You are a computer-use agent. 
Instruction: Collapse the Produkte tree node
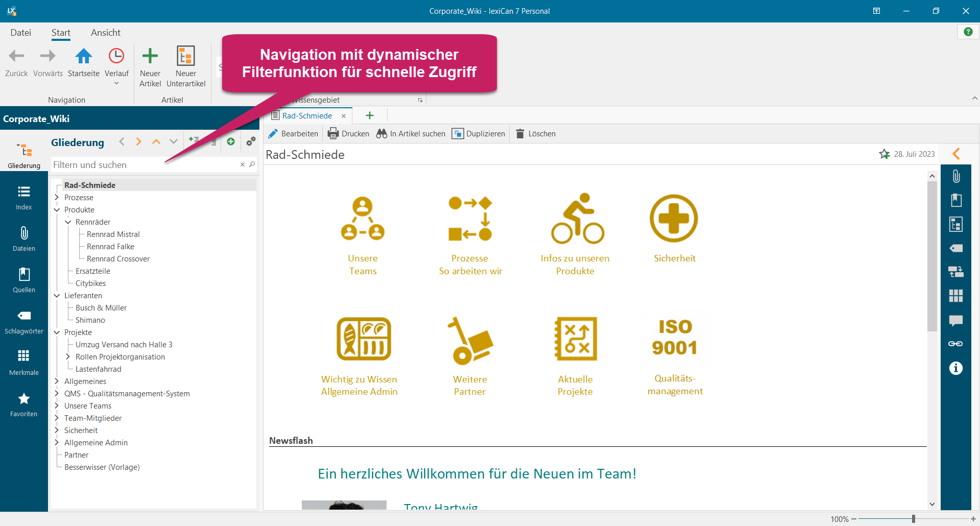(x=57, y=210)
